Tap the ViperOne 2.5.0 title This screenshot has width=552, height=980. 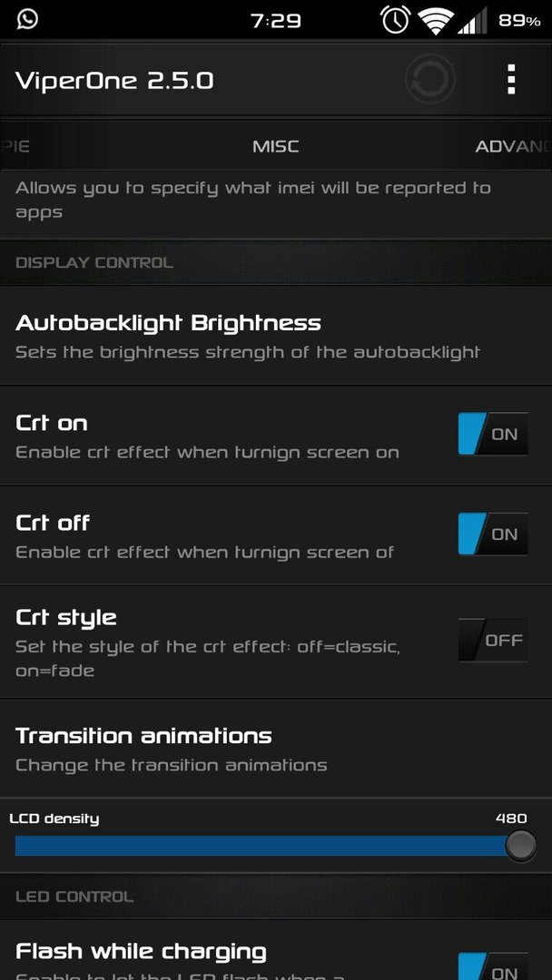[x=114, y=81]
